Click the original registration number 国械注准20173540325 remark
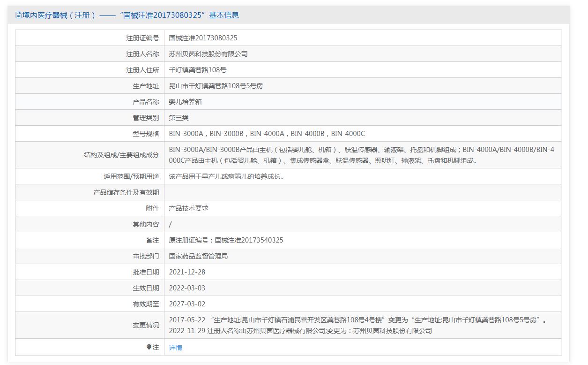Screen dimensions: 588x365 (226, 240)
